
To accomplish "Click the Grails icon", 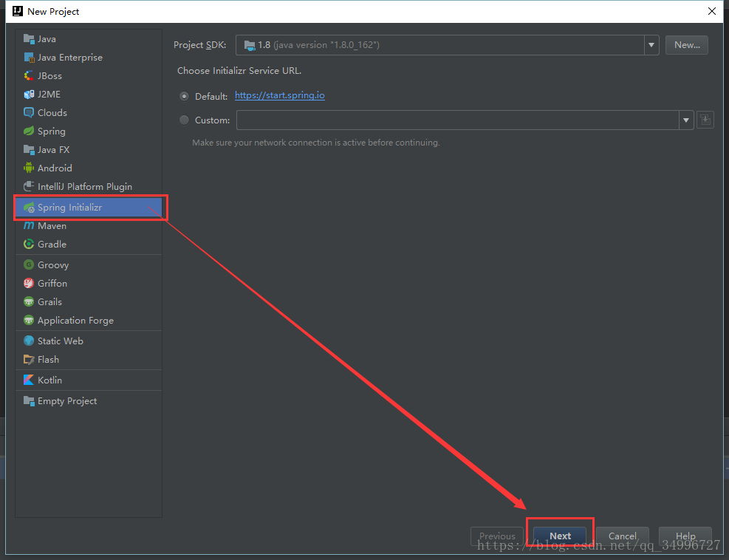I will 29,302.
